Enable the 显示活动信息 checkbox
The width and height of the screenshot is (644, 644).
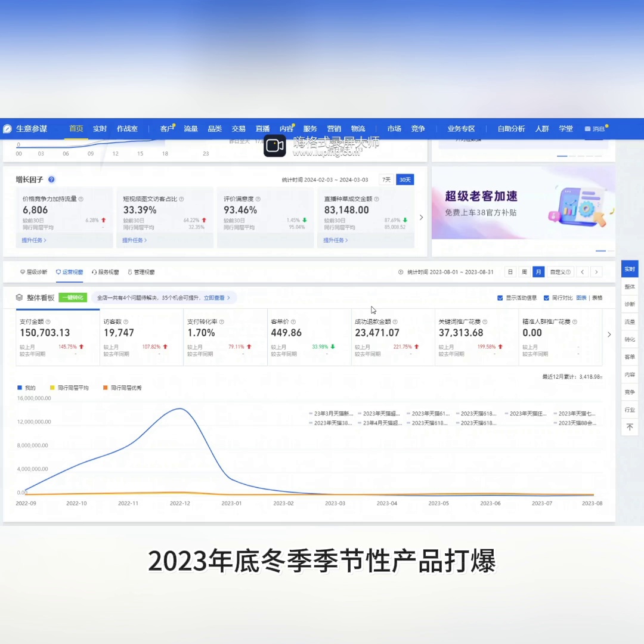click(500, 298)
